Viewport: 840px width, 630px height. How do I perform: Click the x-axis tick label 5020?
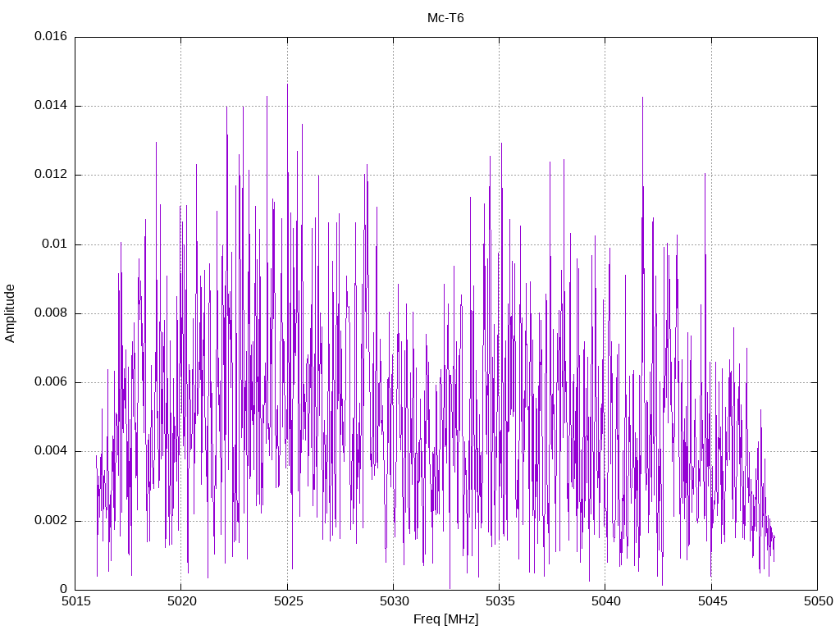coord(181,601)
